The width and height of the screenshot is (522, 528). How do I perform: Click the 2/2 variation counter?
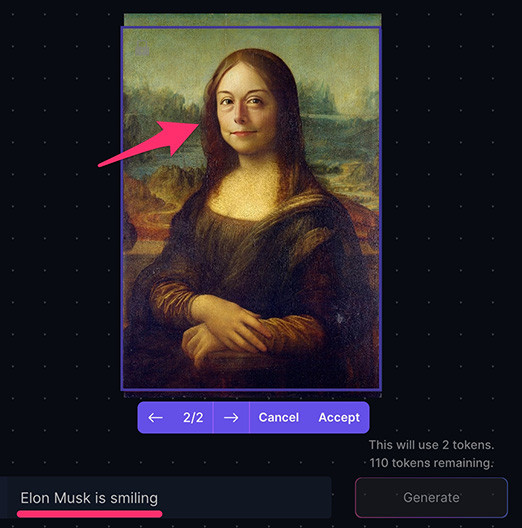[193, 418]
